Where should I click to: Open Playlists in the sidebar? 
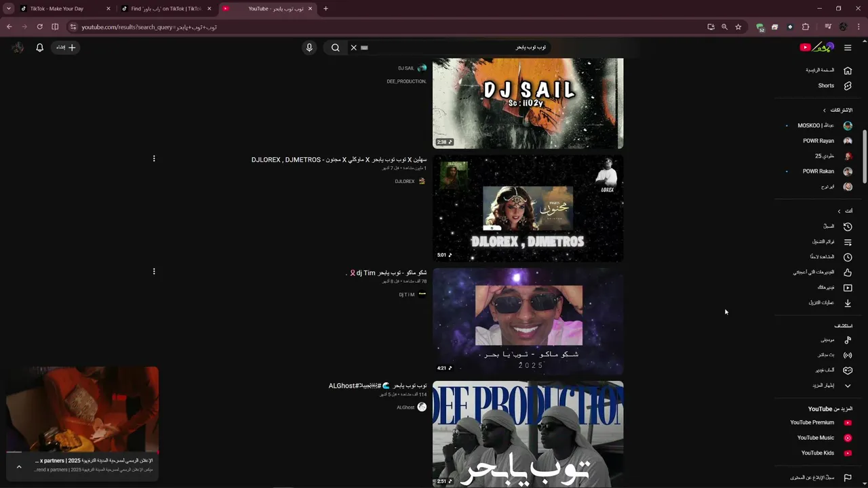coord(832,242)
